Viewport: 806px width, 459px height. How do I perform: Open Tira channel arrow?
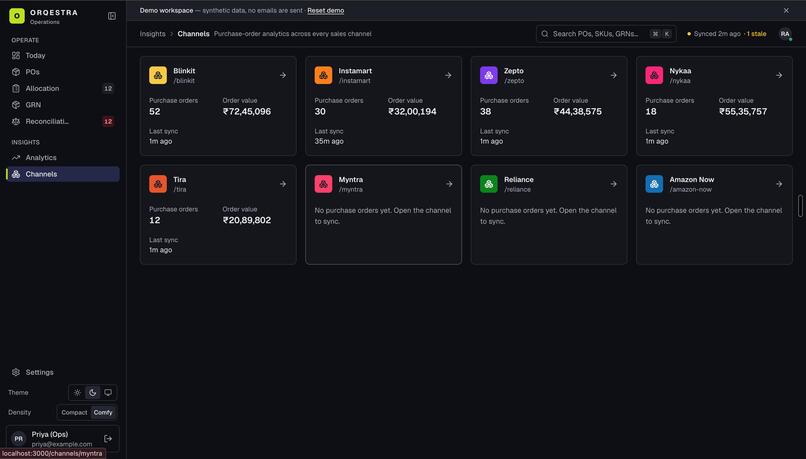click(x=283, y=184)
